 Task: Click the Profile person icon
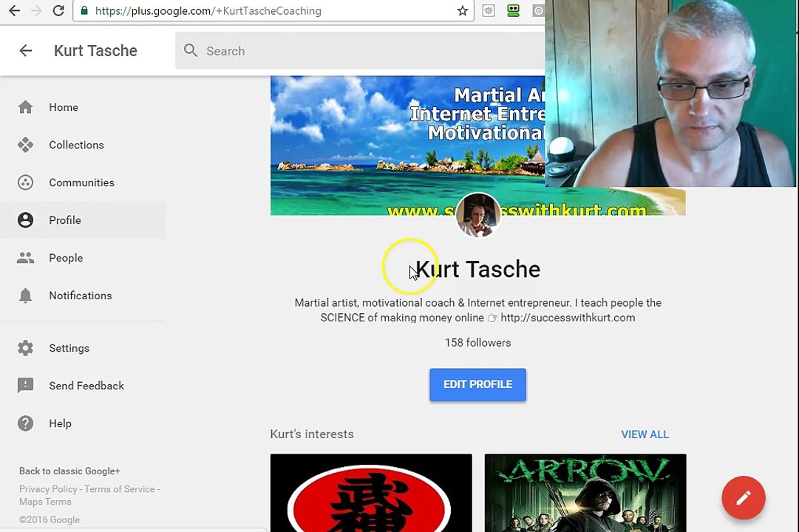[x=25, y=220]
